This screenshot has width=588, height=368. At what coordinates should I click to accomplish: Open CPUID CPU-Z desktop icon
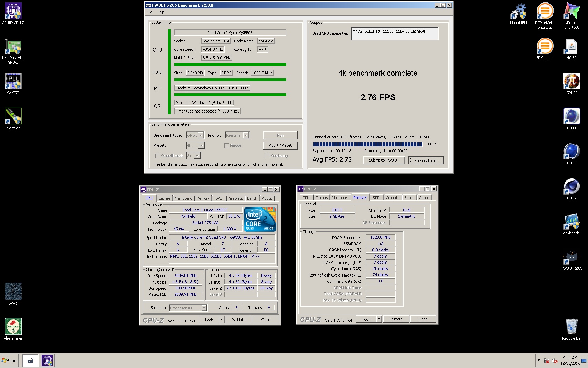point(13,14)
